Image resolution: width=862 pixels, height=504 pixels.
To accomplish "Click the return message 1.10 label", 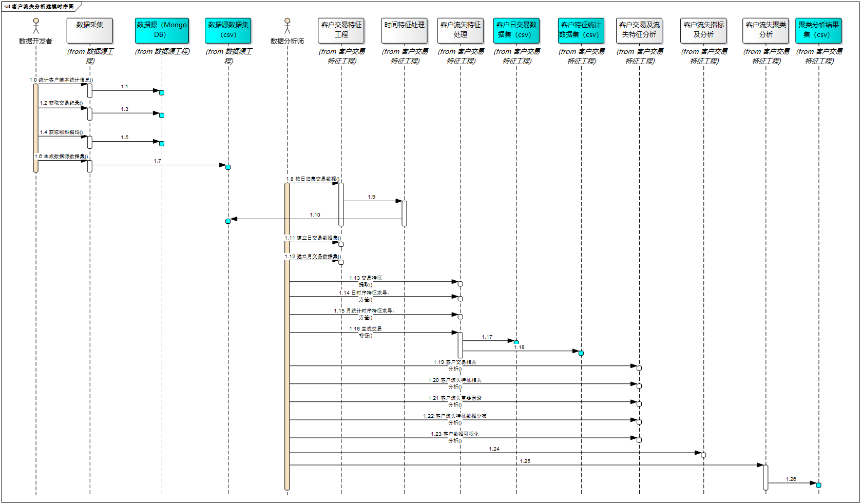I will tap(315, 215).
